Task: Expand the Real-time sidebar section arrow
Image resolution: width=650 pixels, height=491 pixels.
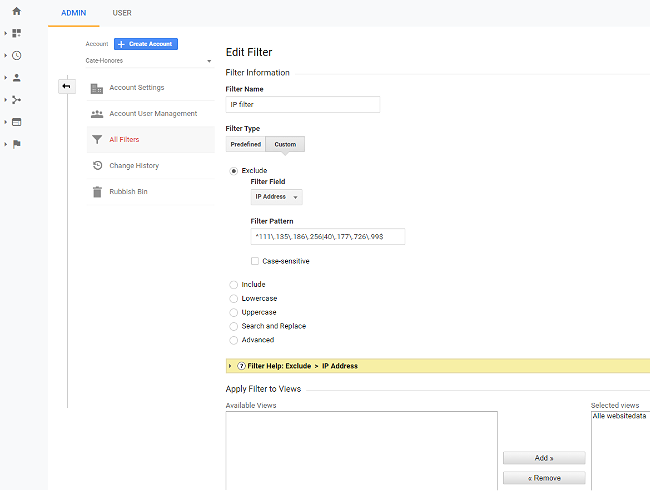Action: [x=5, y=56]
